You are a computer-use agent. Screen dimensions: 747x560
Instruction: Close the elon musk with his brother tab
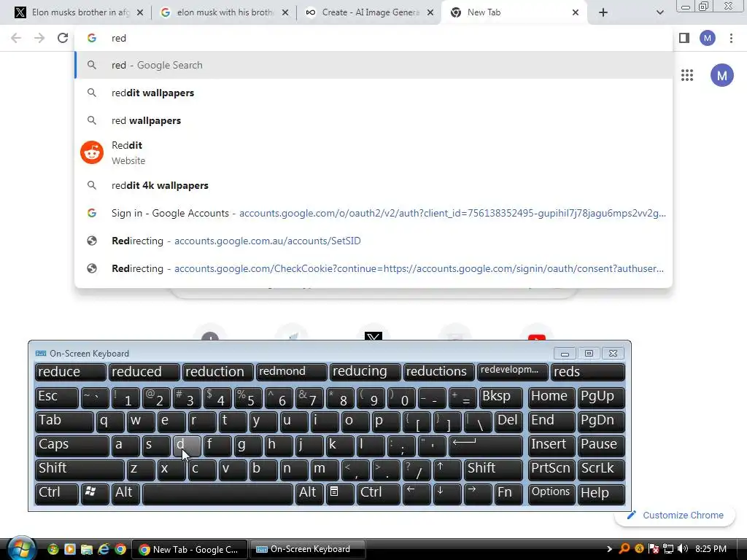pos(285,12)
